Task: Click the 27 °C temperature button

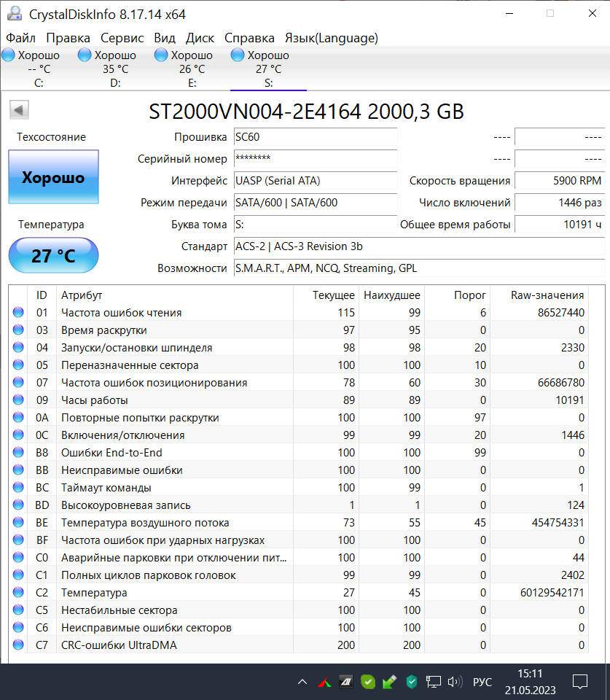Action: pyautogui.click(x=53, y=255)
